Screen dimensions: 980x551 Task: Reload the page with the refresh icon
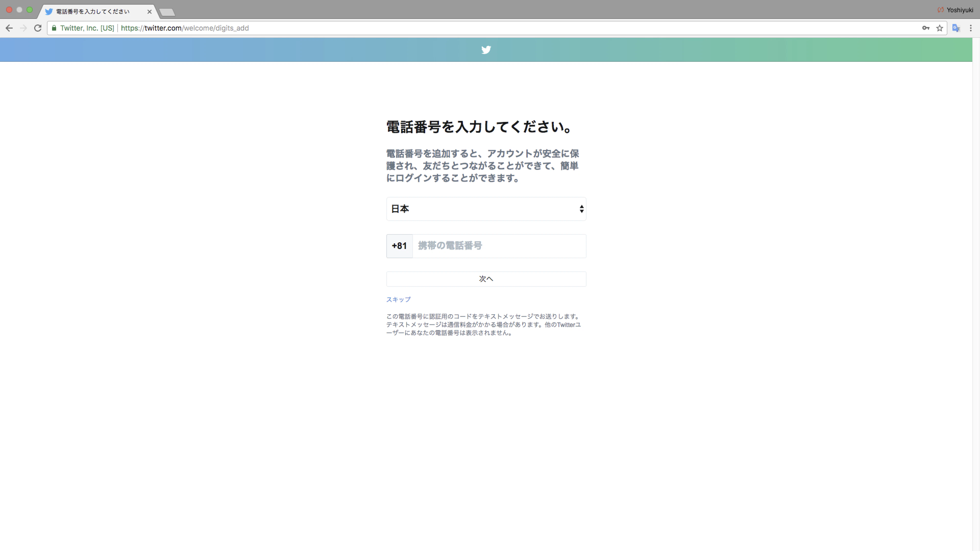[x=38, y=28]
